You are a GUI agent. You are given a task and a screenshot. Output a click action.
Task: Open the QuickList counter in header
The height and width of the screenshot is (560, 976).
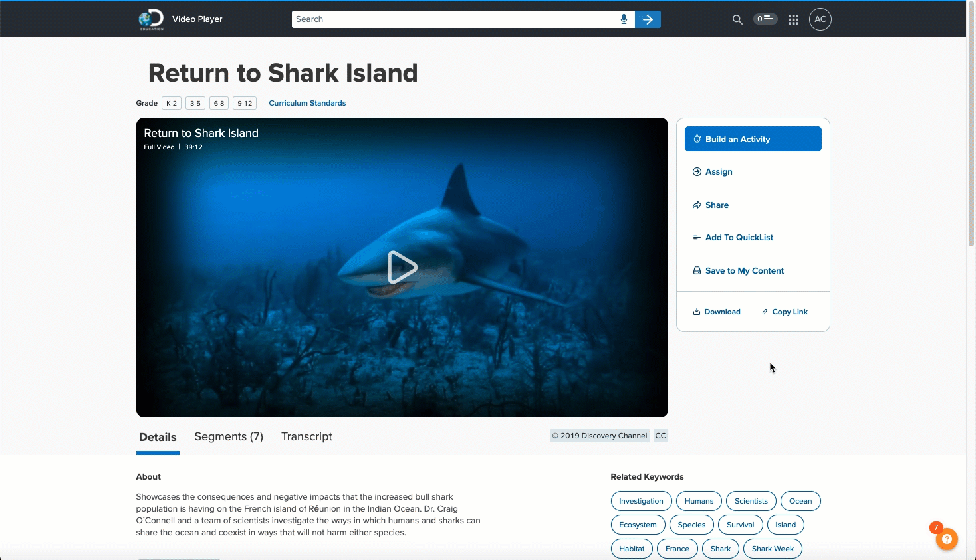click(765, 19)
